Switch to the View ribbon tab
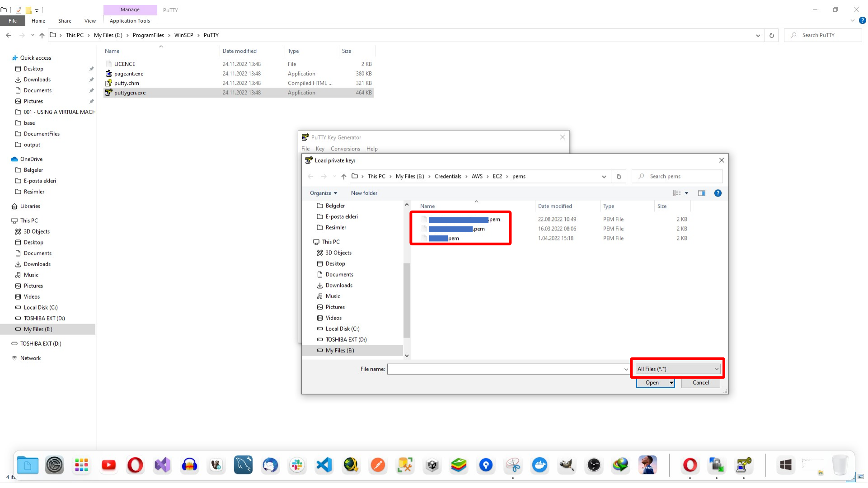 tap(90, 21)
